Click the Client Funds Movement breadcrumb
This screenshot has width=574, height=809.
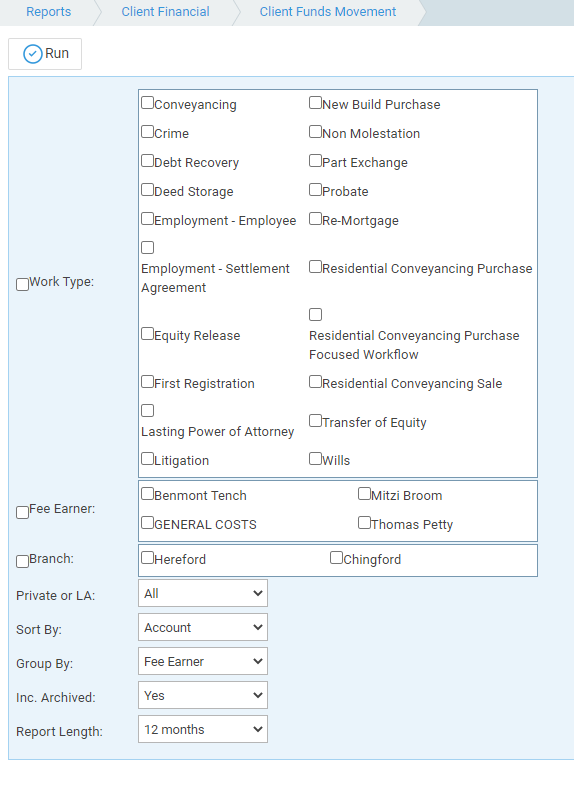click(327, 12)
